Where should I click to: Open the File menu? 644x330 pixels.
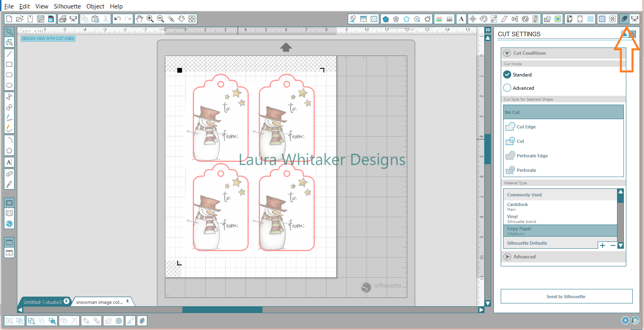pyautogui.click(x=9, y=6)
